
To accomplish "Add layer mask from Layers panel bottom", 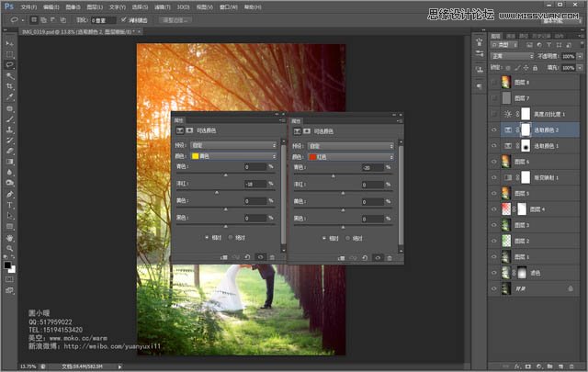I will 528,366.
